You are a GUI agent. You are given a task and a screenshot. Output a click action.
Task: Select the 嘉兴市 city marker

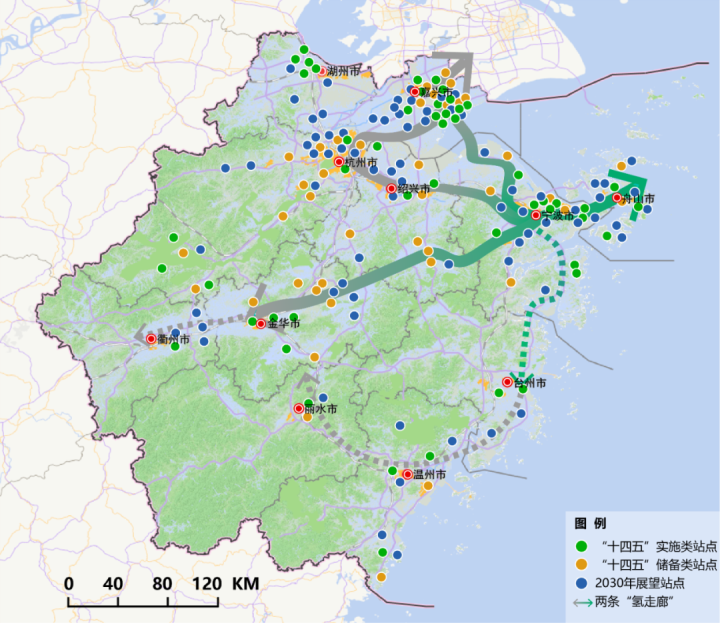coord(414,92)
